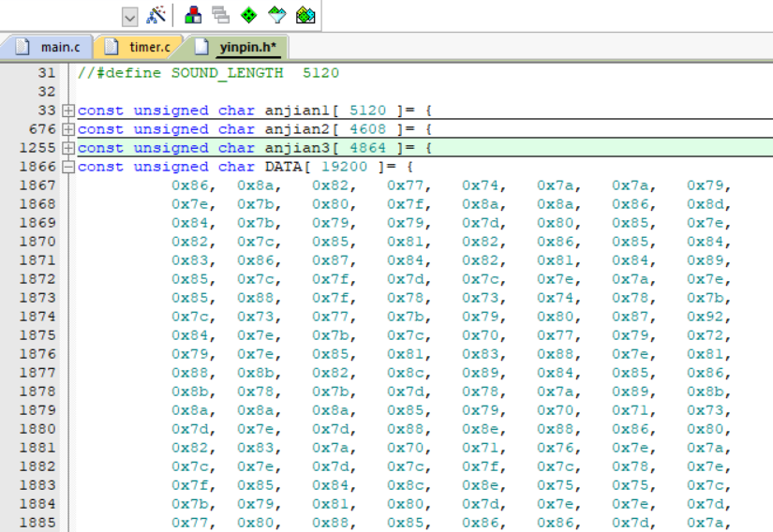Click the 5120 size of anjian1
Viewport: 773px width, 532px height.
(368, 111)
